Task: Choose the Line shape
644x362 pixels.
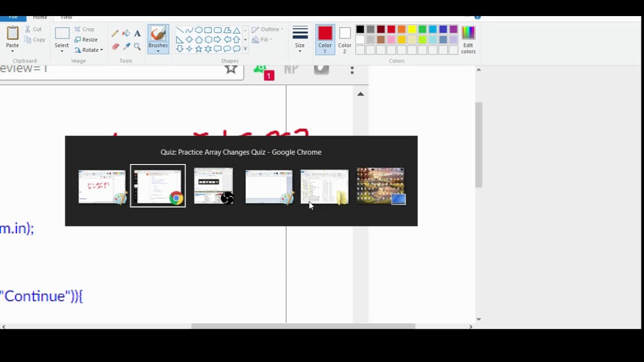Action: [180, 30]
